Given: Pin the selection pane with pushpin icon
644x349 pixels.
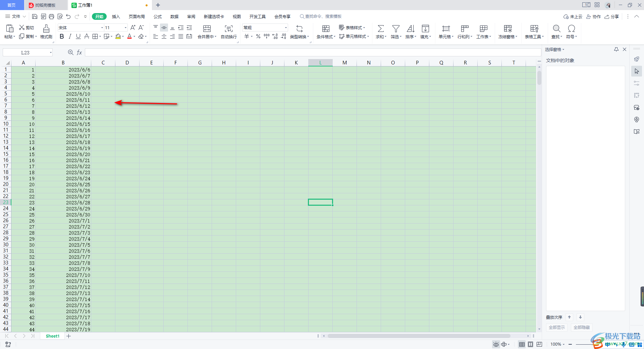Looking at the screenshot, I should coord(616,49).
